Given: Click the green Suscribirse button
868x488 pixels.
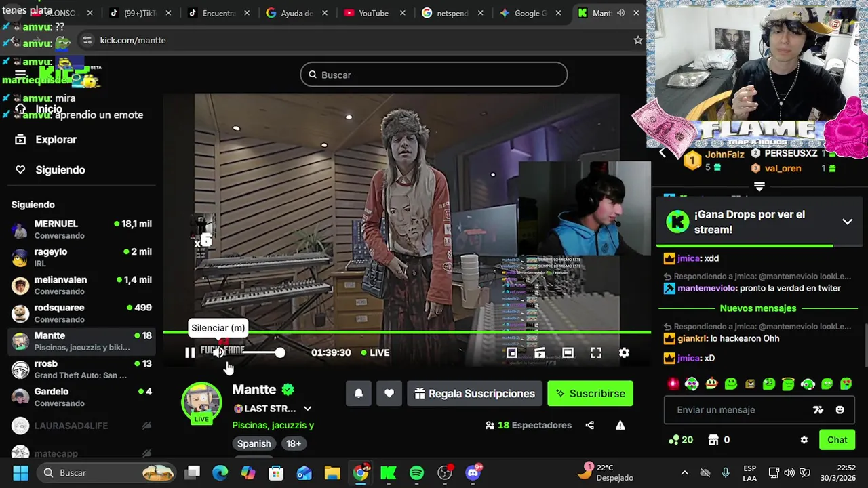Looking at the screenshot, I should pos(590,393).
